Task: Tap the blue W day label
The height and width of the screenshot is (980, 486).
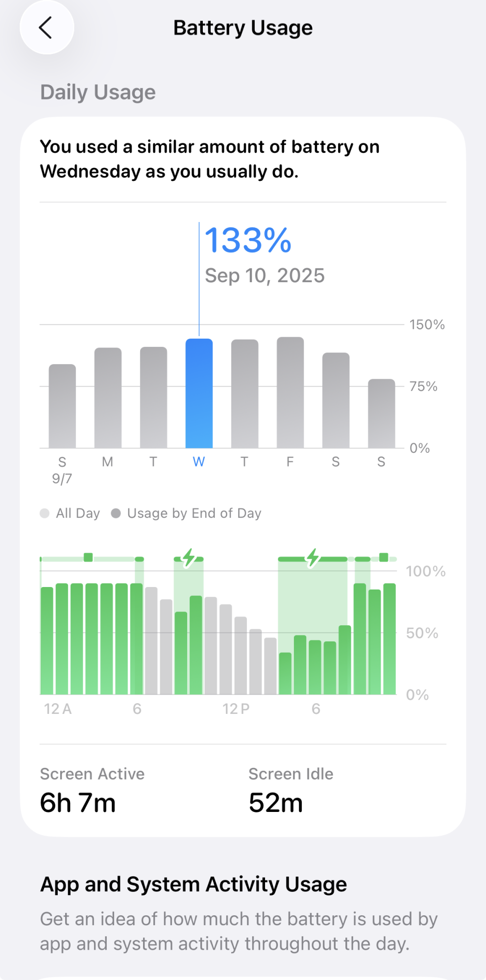Action: pyautogui.click(x=199, y=462)
